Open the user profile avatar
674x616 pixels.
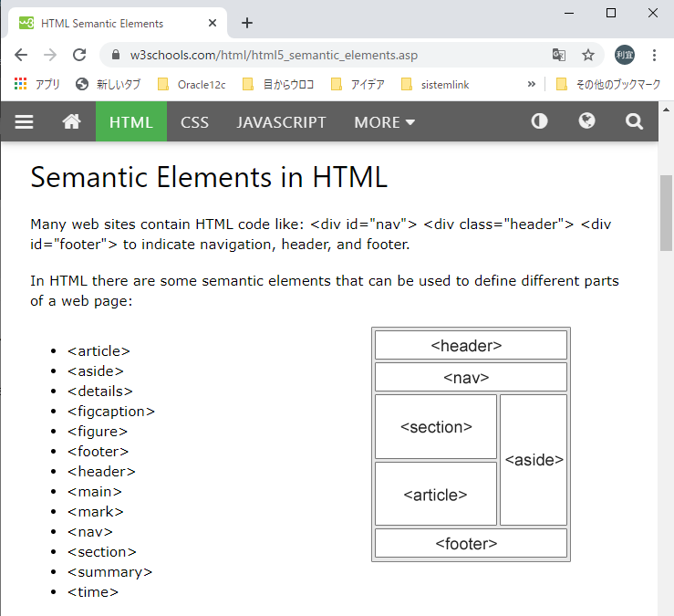pyautogui.click(x=624, y=55)
